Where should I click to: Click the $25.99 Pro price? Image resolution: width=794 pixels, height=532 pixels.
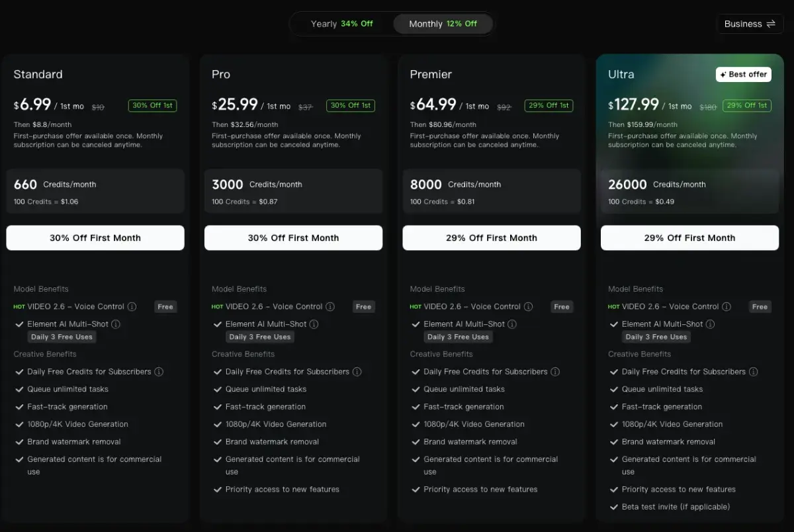click(235, 105)
